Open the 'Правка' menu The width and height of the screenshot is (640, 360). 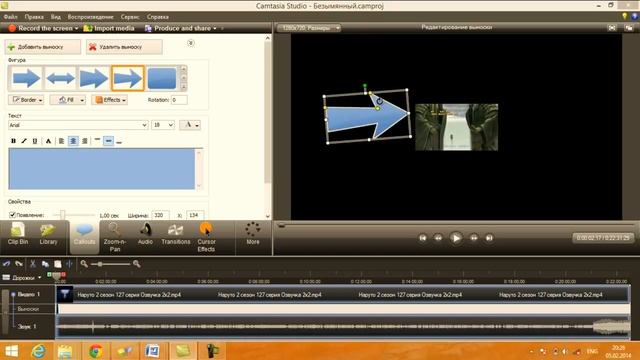34,17
